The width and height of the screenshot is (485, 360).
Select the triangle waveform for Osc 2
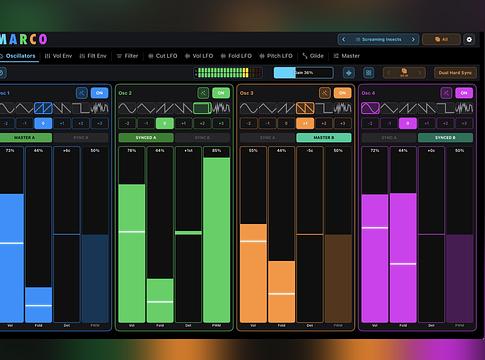[x=146, y=108]
